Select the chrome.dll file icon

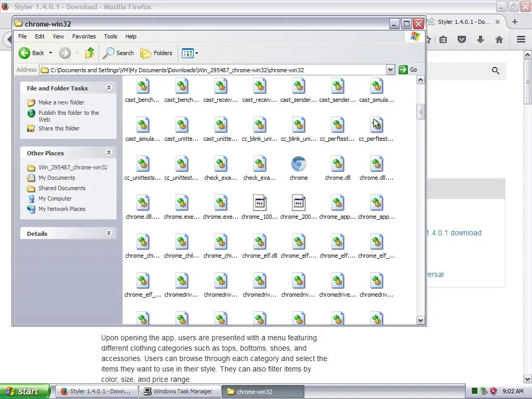(x=338, y=164)
